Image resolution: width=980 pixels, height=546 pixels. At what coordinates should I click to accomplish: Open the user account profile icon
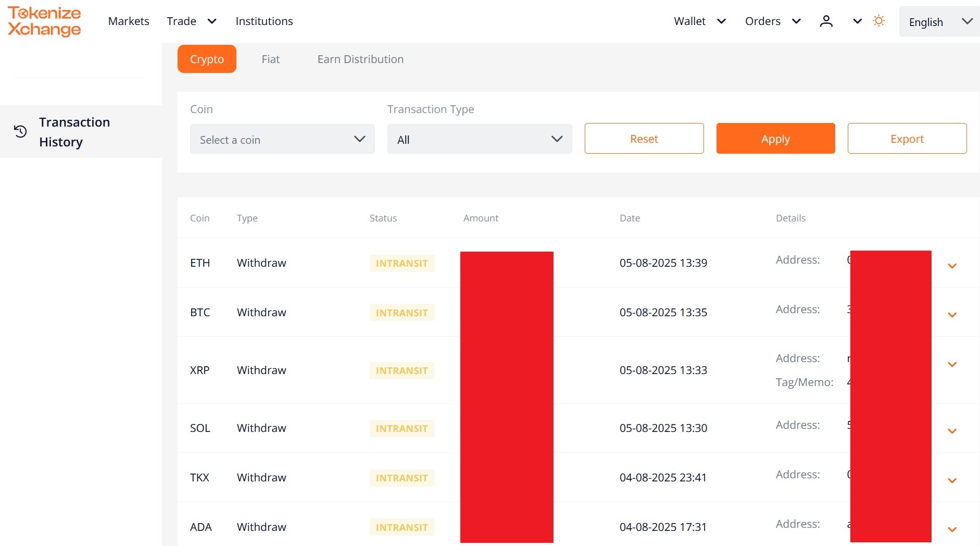click(826, 21)
